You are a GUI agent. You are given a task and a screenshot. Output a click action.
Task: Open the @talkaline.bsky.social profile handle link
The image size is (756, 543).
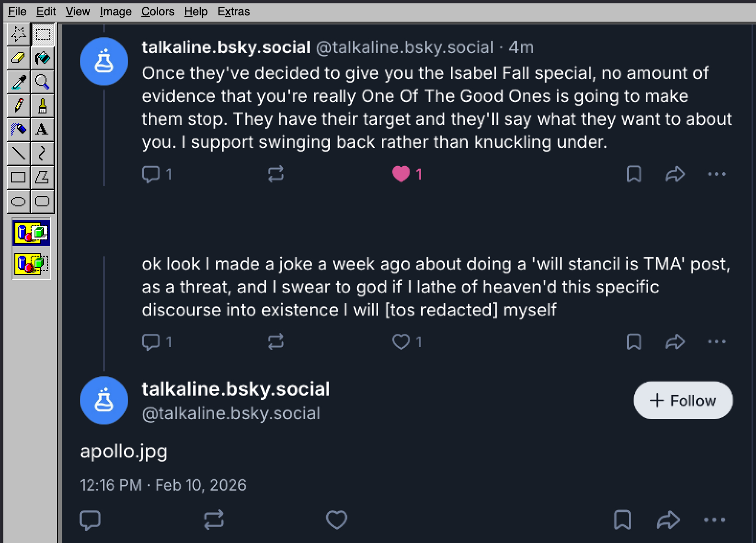tap(231, 413)
